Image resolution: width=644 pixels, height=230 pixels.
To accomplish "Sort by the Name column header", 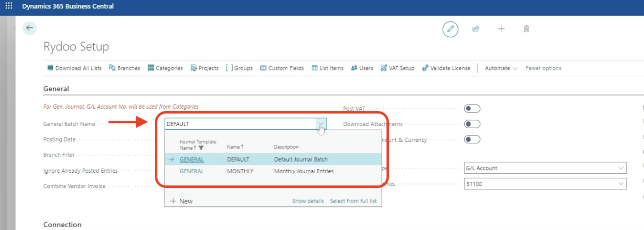I will (x=235, y=147).
